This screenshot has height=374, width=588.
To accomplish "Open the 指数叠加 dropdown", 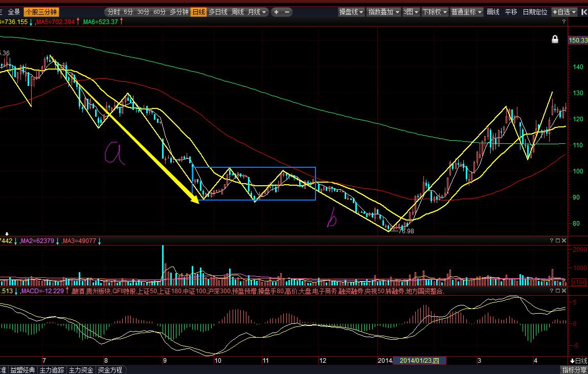I will tap(383, 12).
